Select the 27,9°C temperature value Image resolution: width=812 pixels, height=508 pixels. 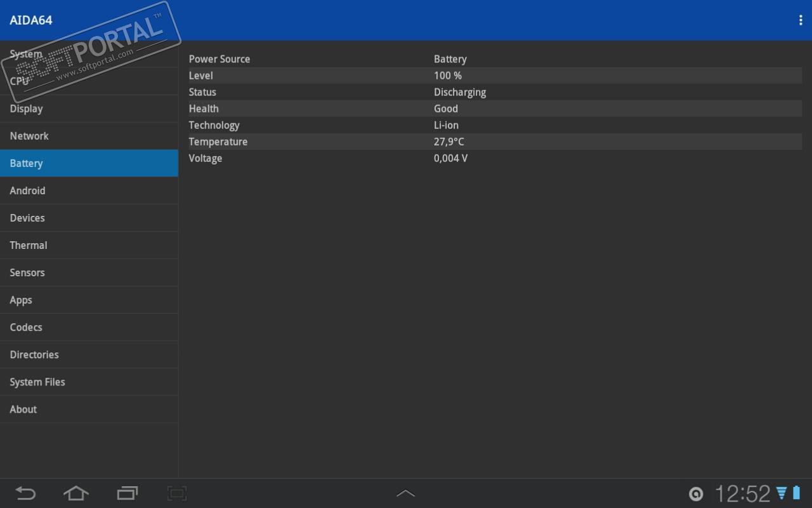tap(449, 142)
